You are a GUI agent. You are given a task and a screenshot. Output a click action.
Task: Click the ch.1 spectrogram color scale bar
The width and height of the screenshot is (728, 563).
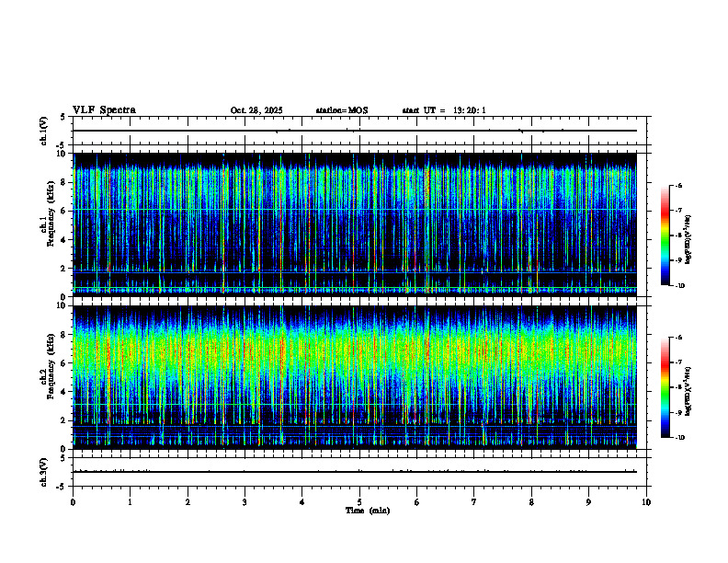(665, 236)
